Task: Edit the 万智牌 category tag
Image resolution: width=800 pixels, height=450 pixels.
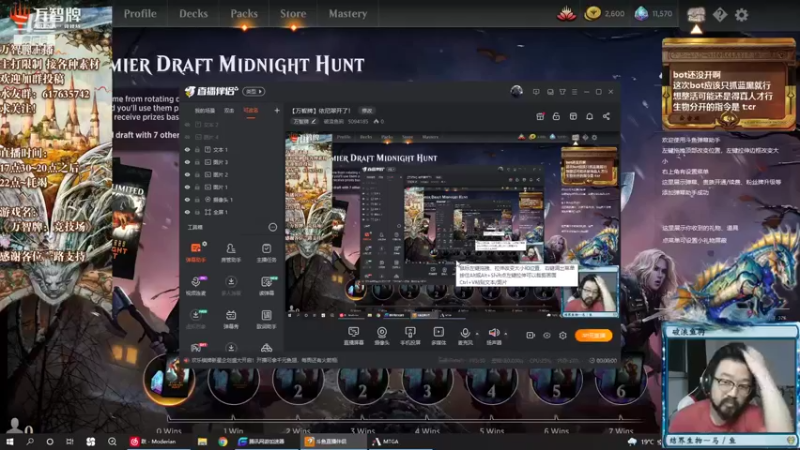Action: pyautogui.click(x=305, y=121)
